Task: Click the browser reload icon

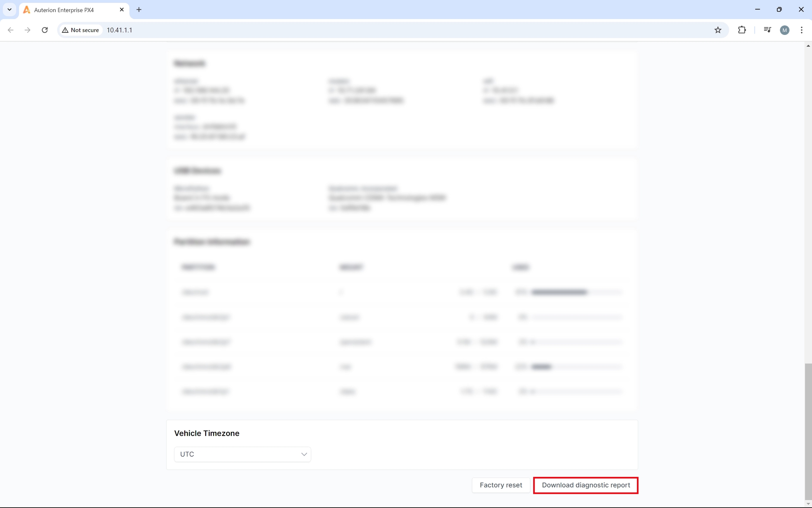Action: pos(44,30)
